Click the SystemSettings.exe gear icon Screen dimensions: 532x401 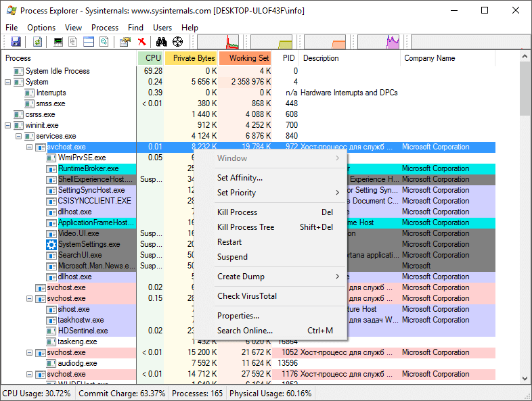pos(51,244)
